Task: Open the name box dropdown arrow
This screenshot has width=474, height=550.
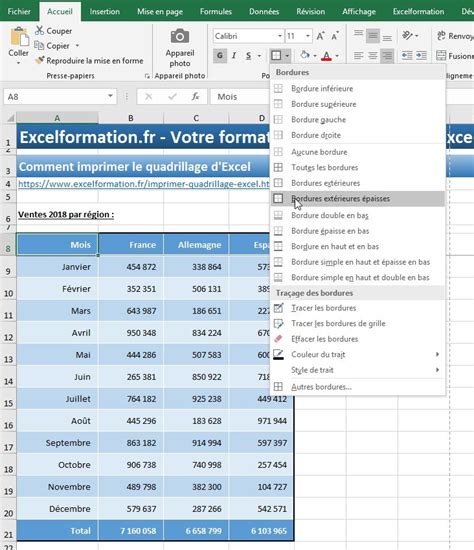Action: (110, 96)
